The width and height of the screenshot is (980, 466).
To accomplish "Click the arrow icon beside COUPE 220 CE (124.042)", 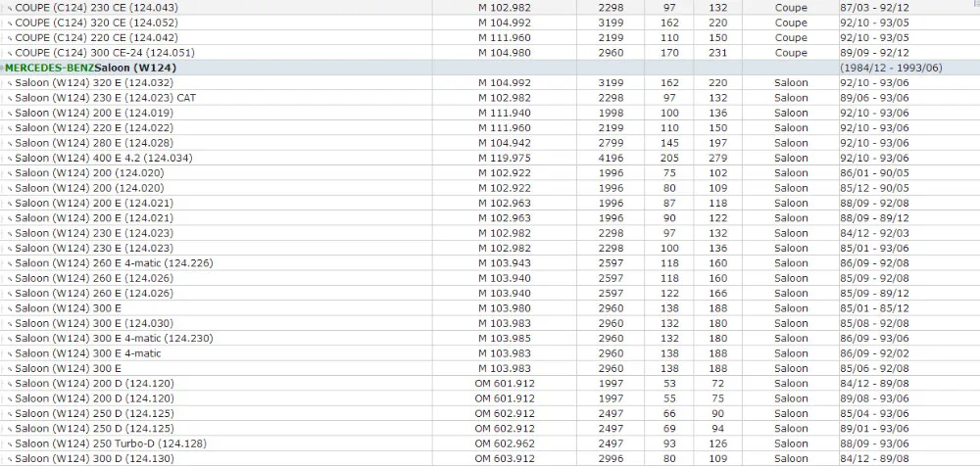I will click(10, 38).
